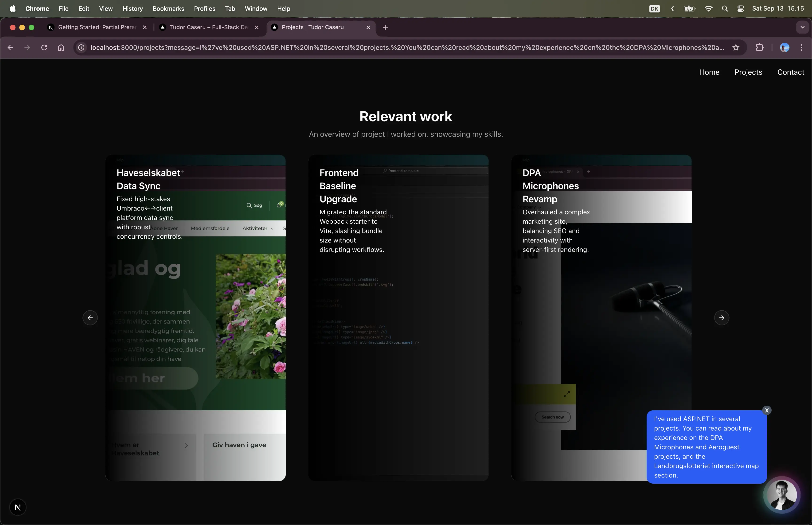The image size is (812, 525).
Task: Open the Chrome profile avatar
Action: point(785,47)
